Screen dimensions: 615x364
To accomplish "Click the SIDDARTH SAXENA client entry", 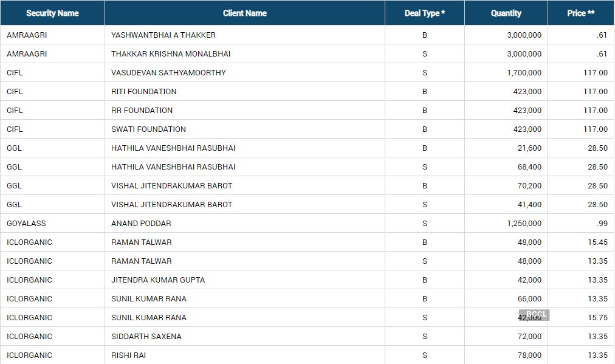I will [146, 337].
